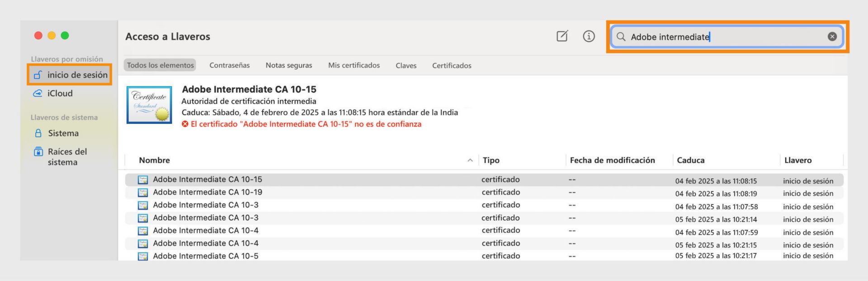Select Adobe Intermediate CA 10-3 expiring 10:21:14
Image resolution: width=868 pixels, height=281 pixels.
point(484,218)
